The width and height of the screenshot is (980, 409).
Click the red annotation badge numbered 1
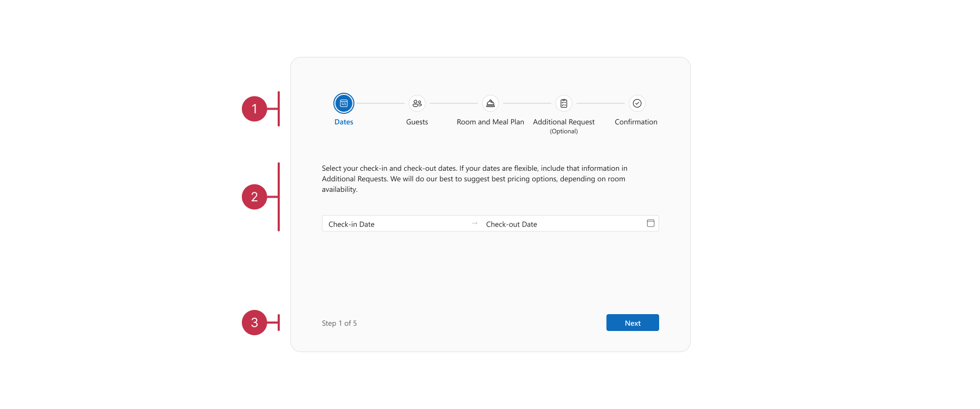(x=254, y=109)
